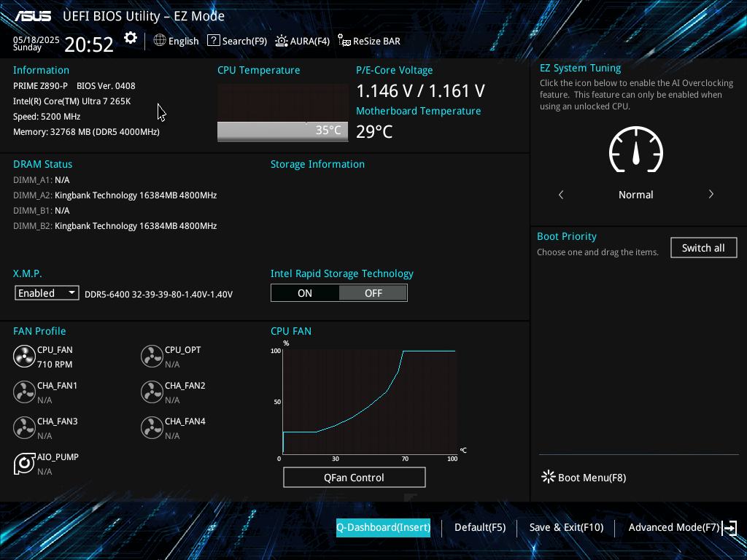Open the Search(F9) question mark icon
747x560 pixels.
point(214,41)
